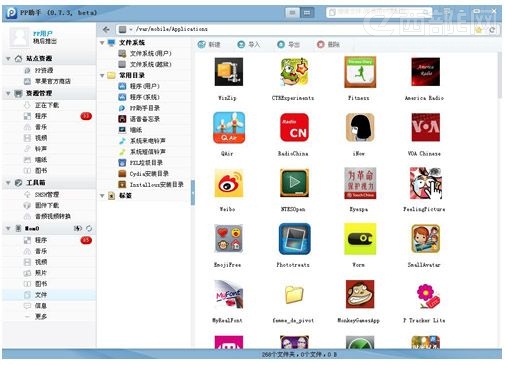Screen dimensions: 505x365
Task: Open the Cydia安装目录 tree item
Action: (144, 174)
